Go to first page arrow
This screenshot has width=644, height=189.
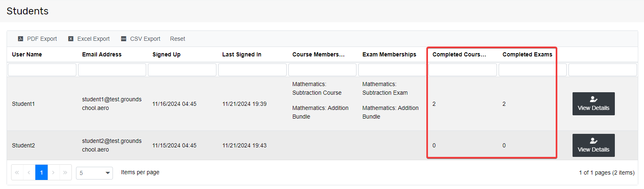point(17,173)
